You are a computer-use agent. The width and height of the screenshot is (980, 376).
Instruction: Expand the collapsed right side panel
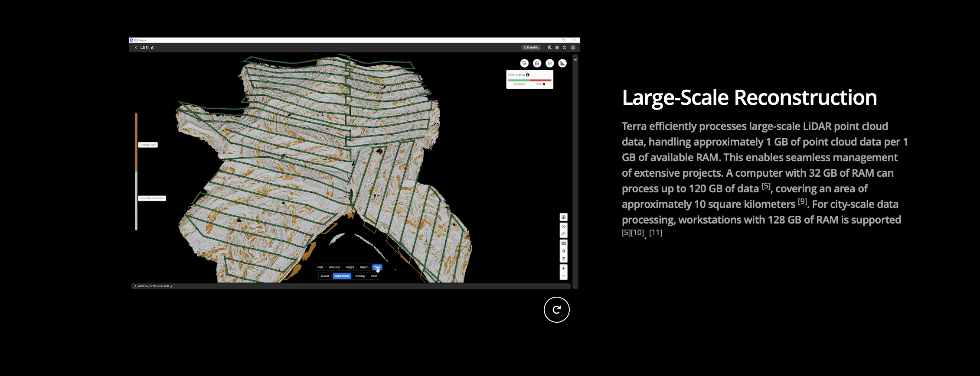tap(575, 60)
